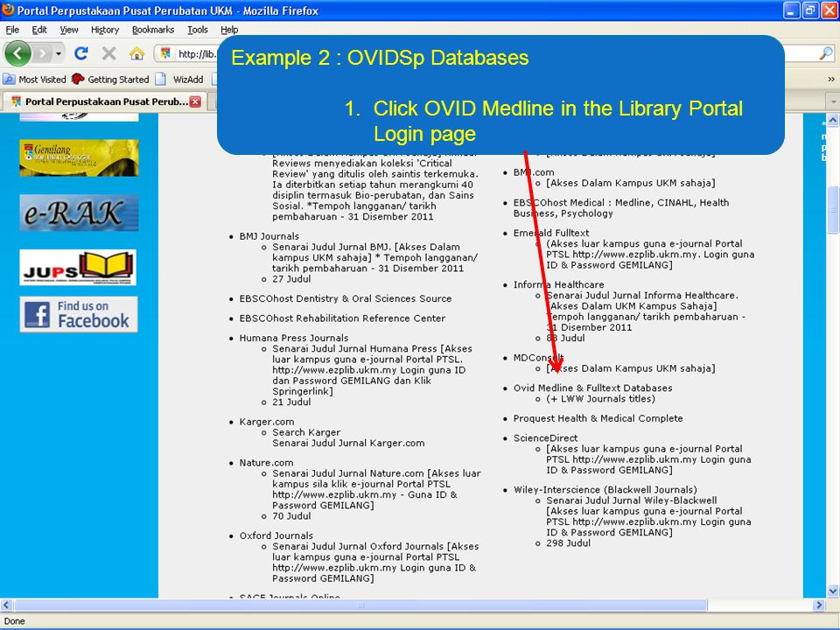Click the search magnifier icon in toolbar
This screenshot has width=840, height=630.
[x=826, y=53]
